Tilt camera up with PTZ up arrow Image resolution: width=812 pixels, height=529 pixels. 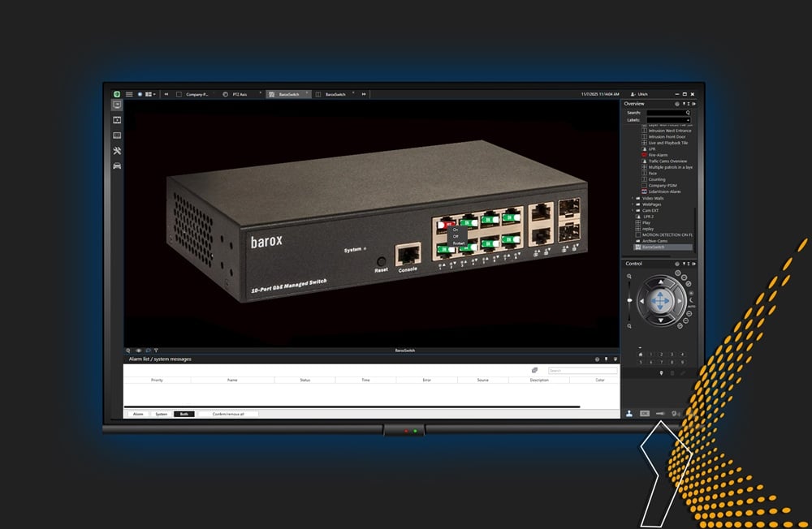click(661, 282)
